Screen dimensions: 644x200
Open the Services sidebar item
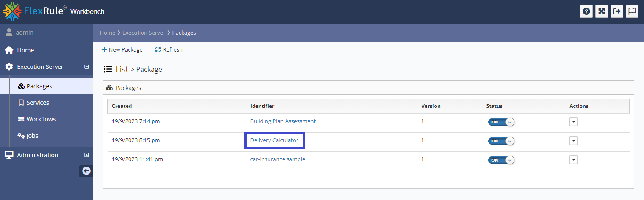pyautogui.click(x=46, y=103)
